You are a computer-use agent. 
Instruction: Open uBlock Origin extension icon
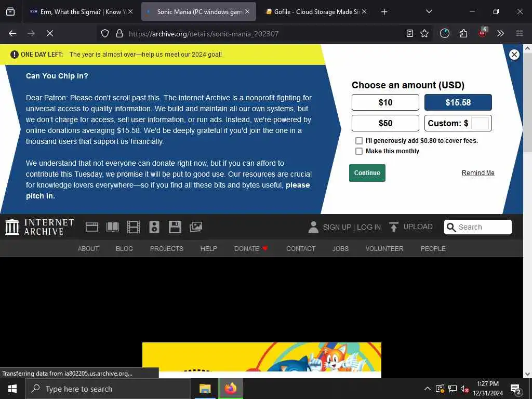pos(483,33)
